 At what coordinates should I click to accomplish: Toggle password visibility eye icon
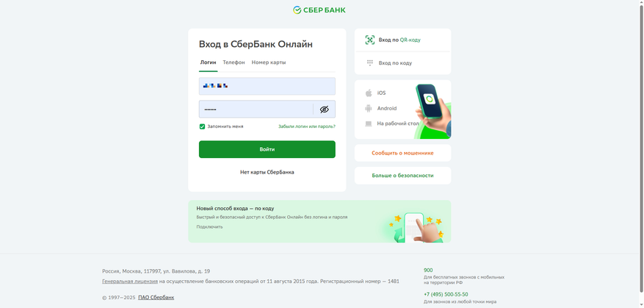[324, 110]
